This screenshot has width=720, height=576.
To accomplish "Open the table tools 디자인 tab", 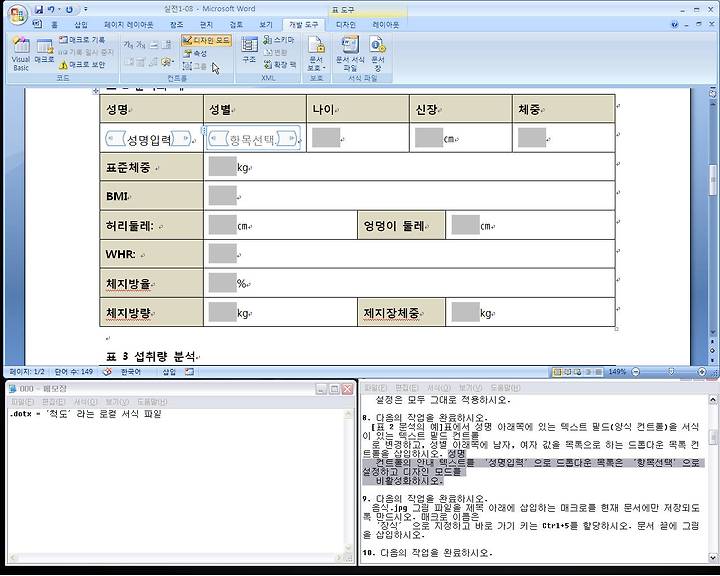I will pos(346,25).
